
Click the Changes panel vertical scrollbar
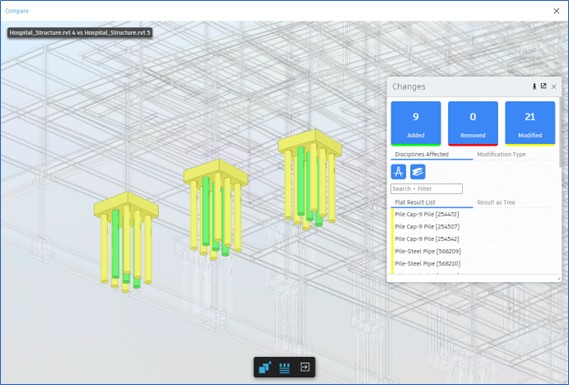click(x=560, y=131)
